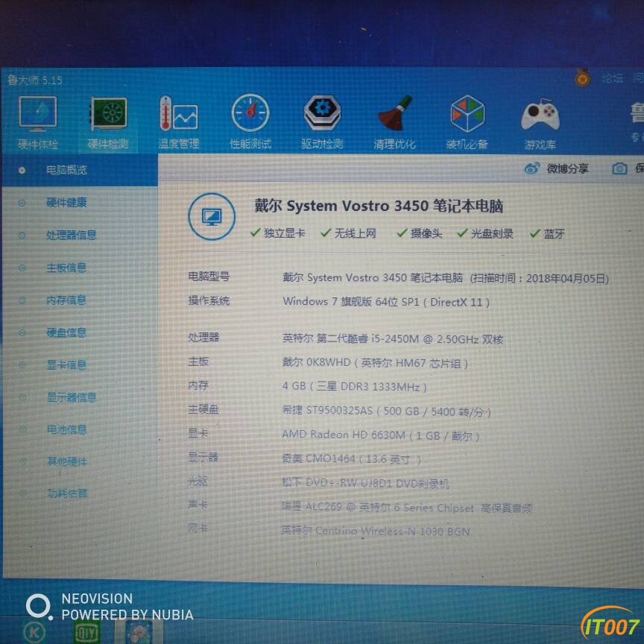This screenshot has width=644, height=644.
Task: Click the 鲁大师 5.15 title text
Action: (35, 80)
